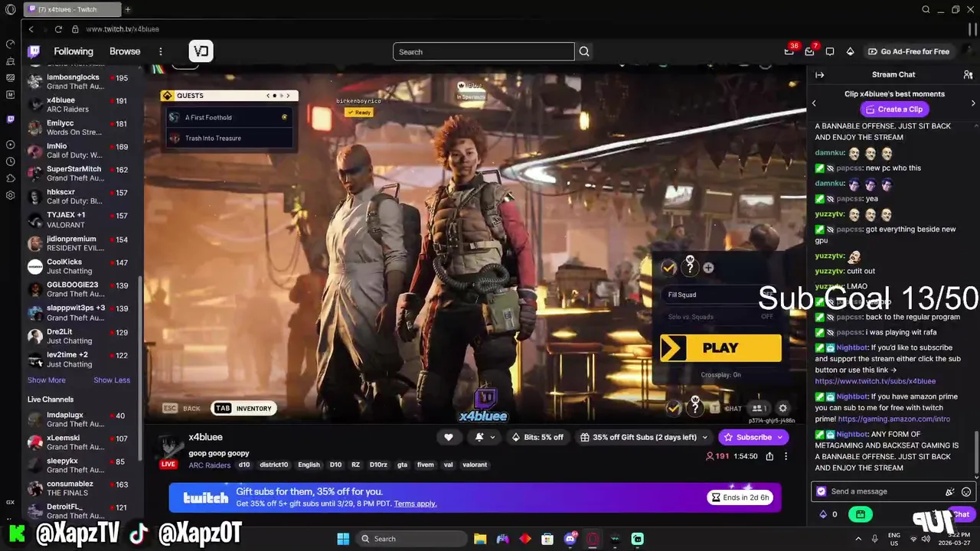
Task: Reload the browser page
Action: pyautogui.click(x=58, y=29)
